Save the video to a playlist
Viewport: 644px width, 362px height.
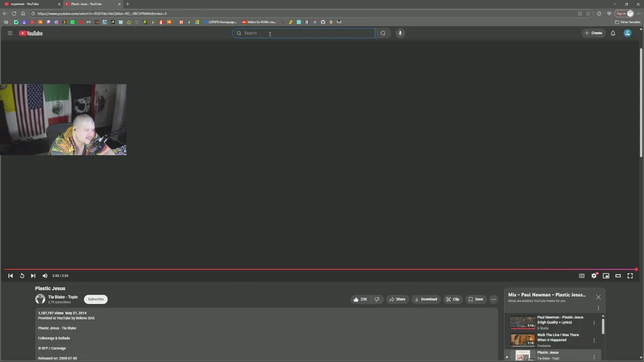tap(475, 299)
